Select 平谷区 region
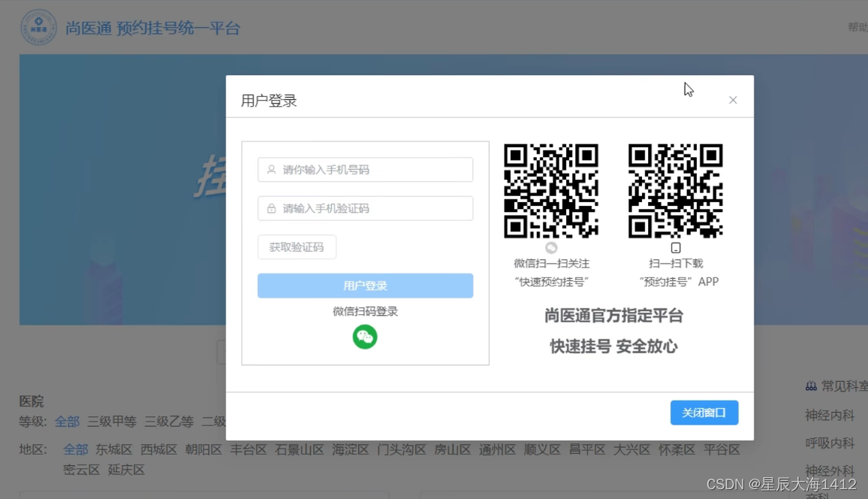 click(722, 449)
